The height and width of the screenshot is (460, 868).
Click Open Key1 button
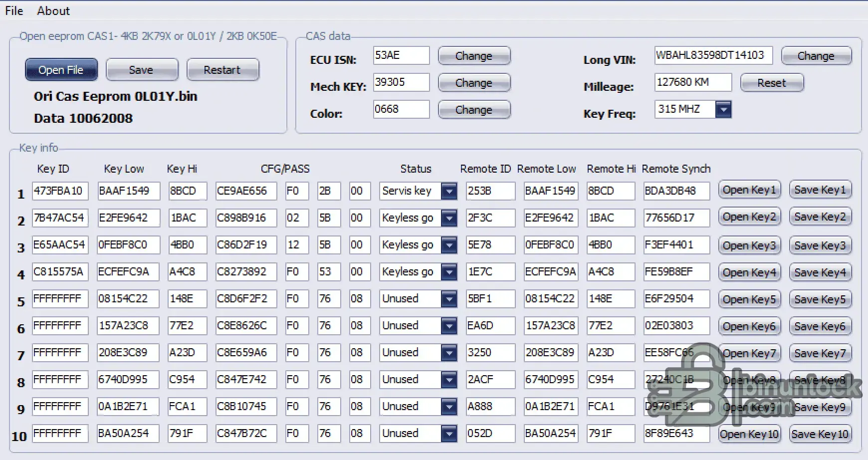pyautogui.click(x=749, y=190)
